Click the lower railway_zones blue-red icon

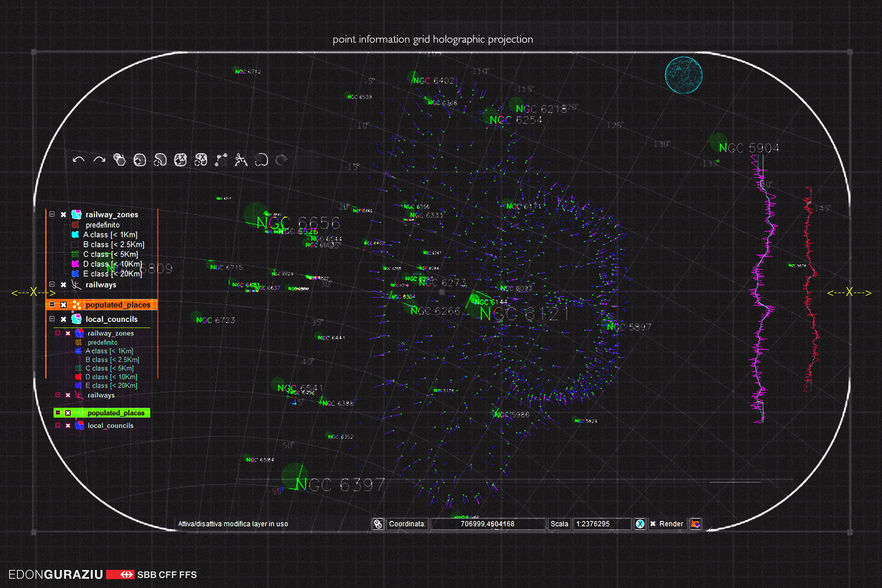pos(79,333)
